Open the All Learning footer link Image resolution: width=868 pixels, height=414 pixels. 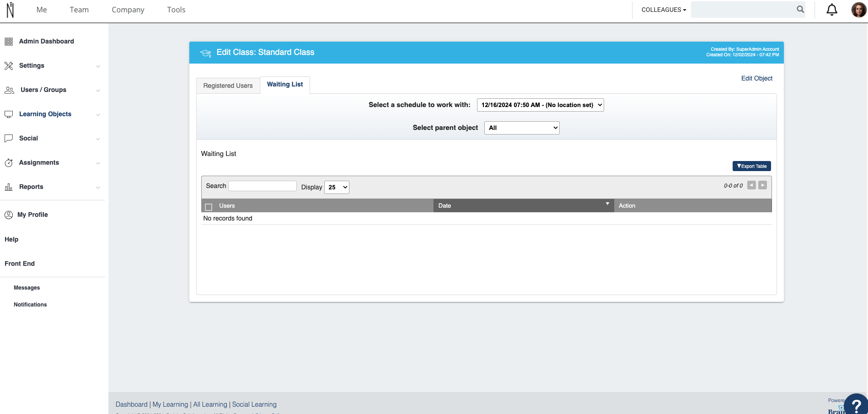click(x=210, y=404)
